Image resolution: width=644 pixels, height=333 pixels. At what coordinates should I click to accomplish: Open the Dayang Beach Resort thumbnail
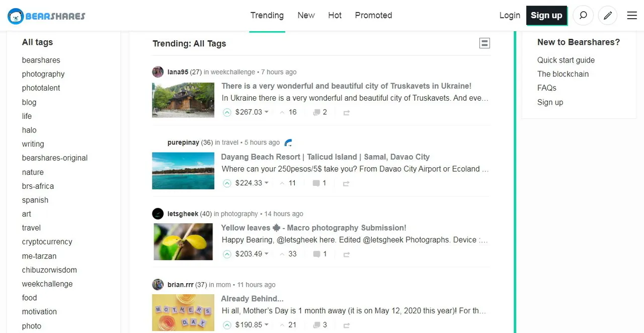(x=183, y=171)
